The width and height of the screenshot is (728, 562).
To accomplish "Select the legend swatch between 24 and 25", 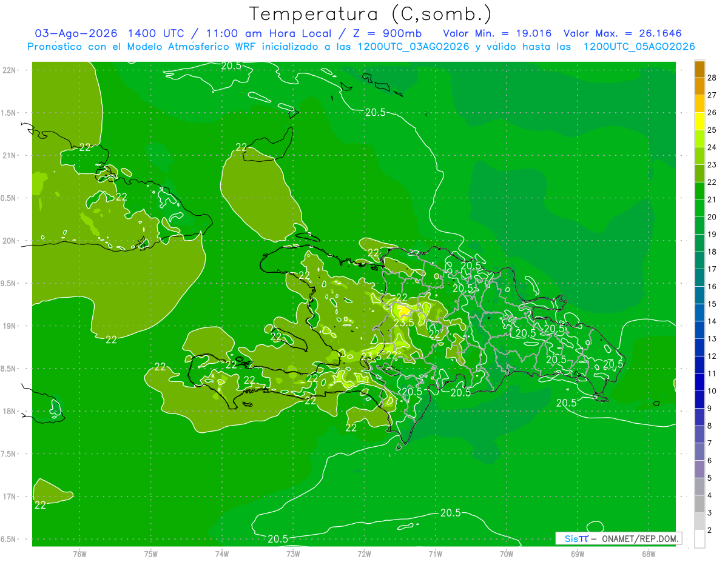I will (x=699, y=139).
